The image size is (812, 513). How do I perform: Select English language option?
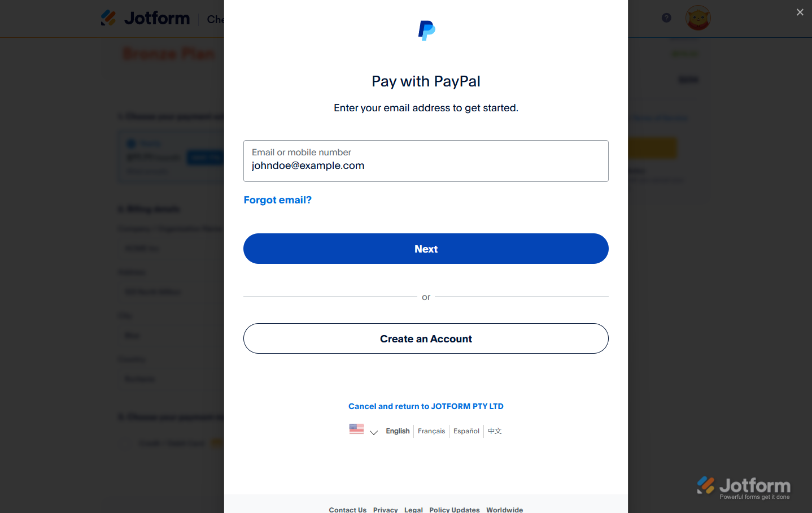click(398, 431)
